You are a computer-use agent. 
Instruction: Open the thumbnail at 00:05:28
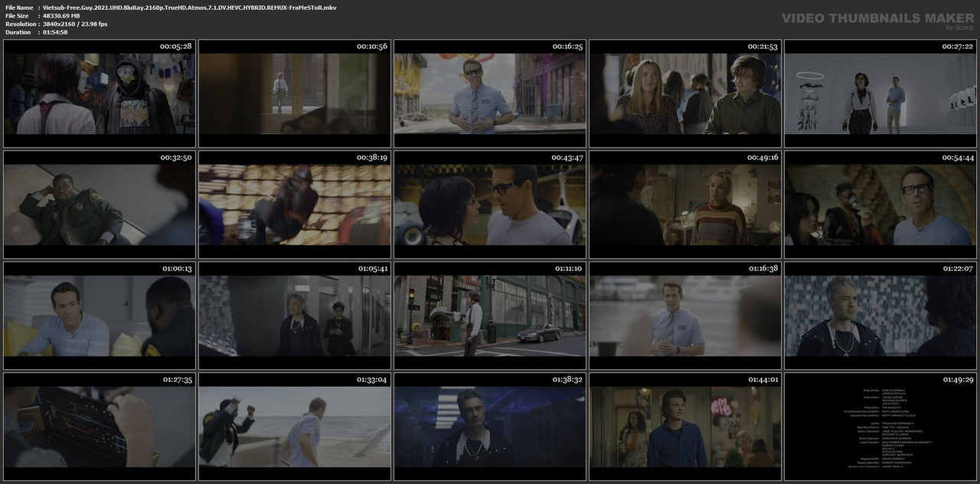[100, 93]
